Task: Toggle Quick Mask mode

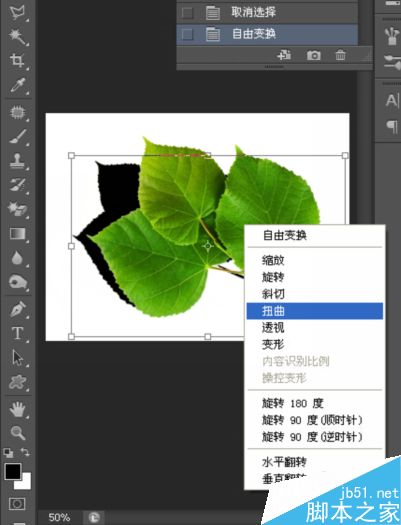Action: coord(17,504)
